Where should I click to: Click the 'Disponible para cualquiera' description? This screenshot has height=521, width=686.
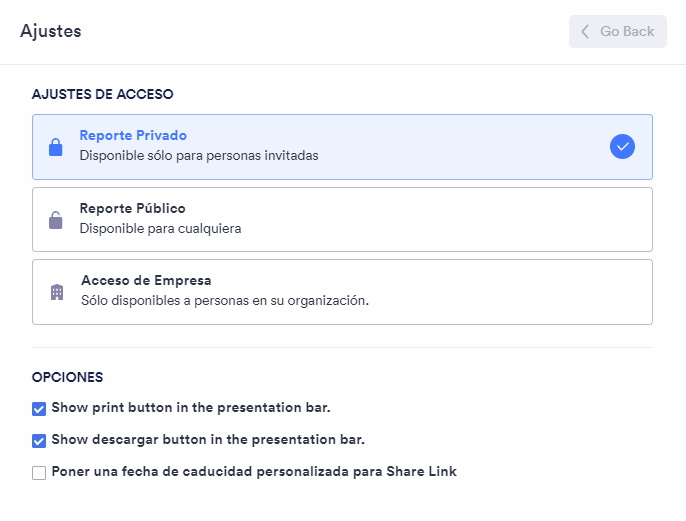(160, 228)
